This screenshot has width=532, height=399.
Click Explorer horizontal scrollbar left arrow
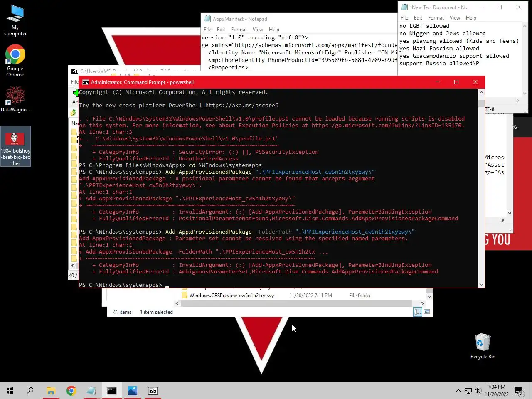coord(177,303)
